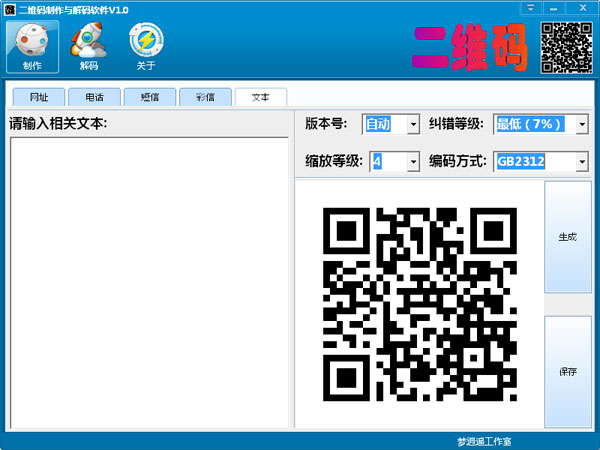Select the 文本 tab

click(x=261, y=97)
